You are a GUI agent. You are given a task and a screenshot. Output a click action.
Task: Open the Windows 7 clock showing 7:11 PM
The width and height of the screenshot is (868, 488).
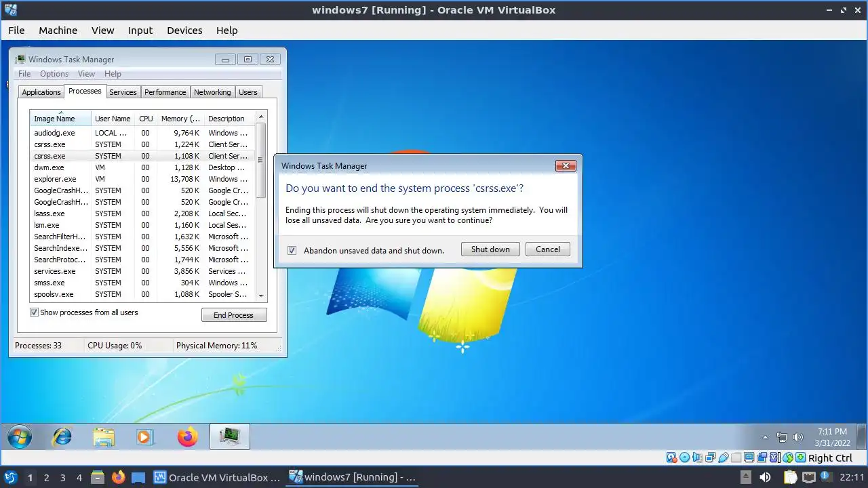pyautogui.click(x=832, y=437)
